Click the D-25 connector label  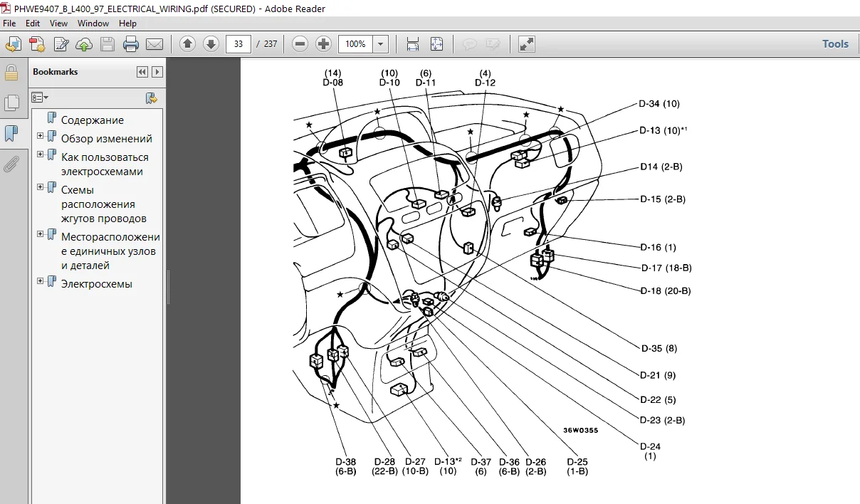[x=578, y=462]
